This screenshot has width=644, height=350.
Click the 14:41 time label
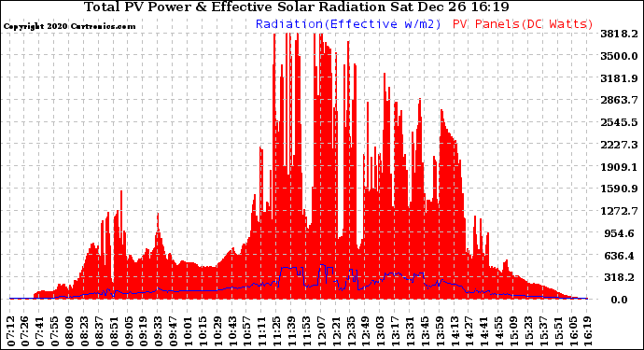coord(483,331)
